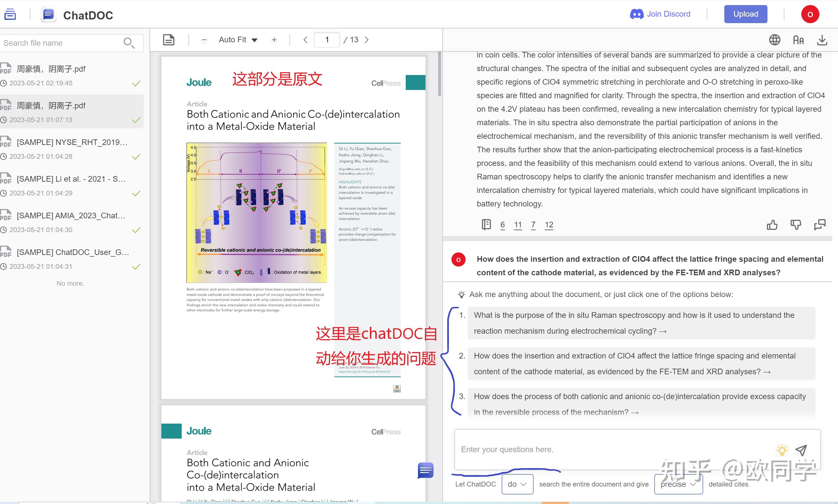Screen dimensions: 838x504
Task: Open the Join Discord link
Action: tap(660, 14)
